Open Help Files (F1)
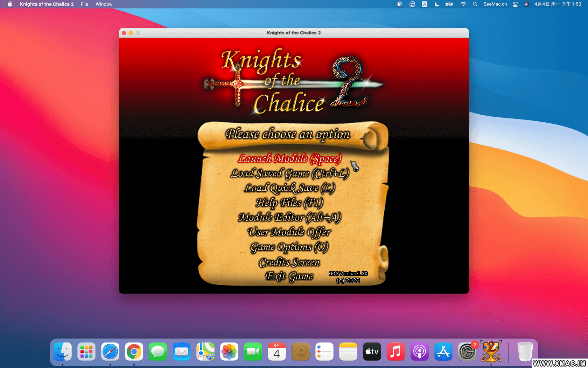 click(289, 203)
